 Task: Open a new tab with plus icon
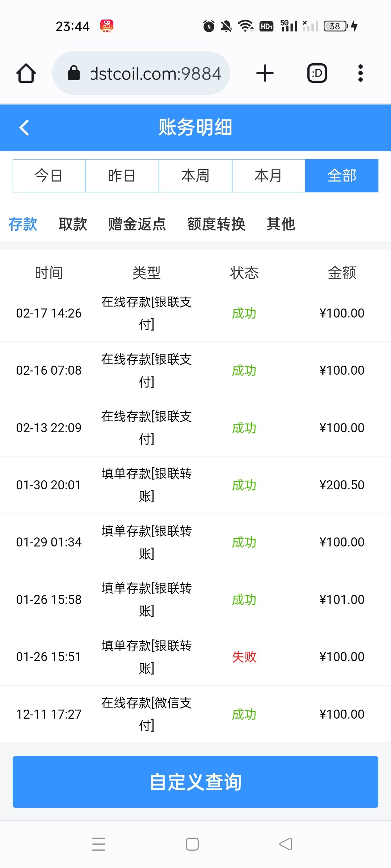pos(265,73)
